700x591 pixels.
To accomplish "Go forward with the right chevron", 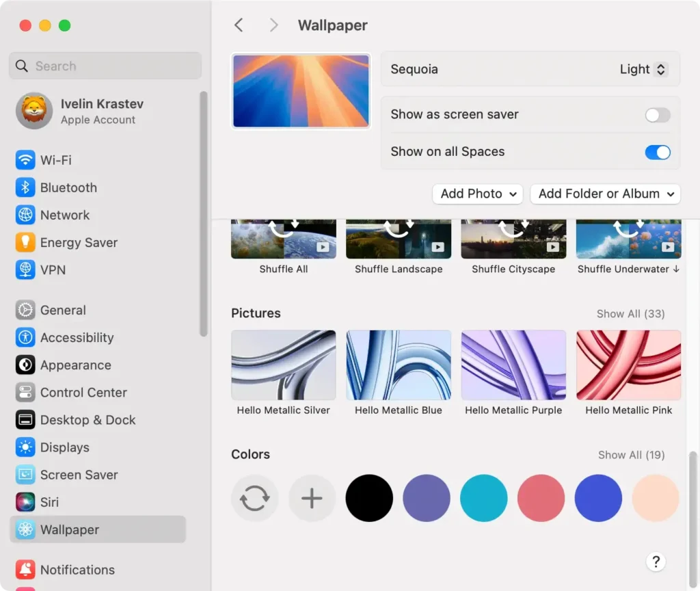I will coord(273,25).
